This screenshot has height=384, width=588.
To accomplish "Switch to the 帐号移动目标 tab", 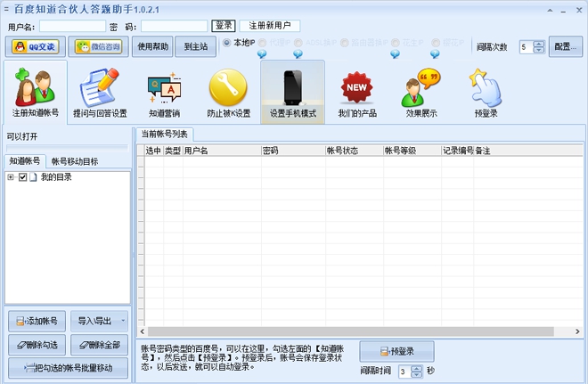I will tap(75, 161).
